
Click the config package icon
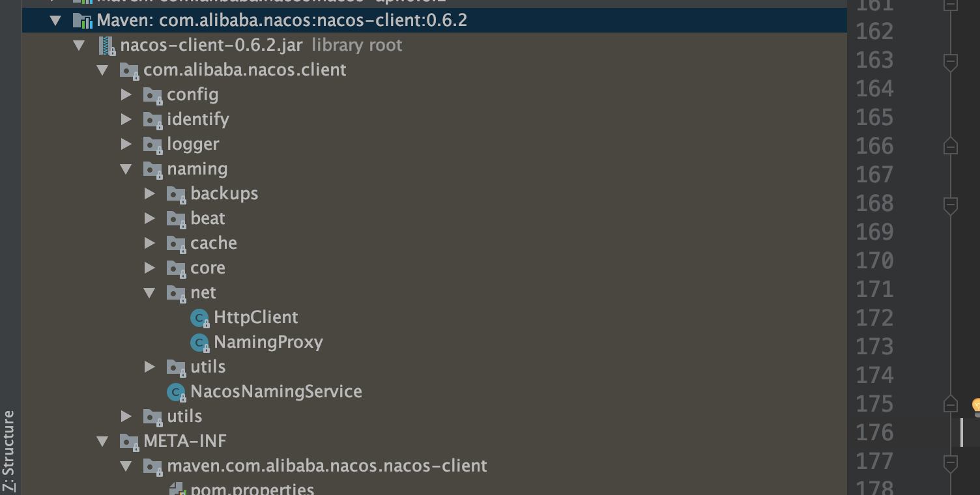click(152, 94)
